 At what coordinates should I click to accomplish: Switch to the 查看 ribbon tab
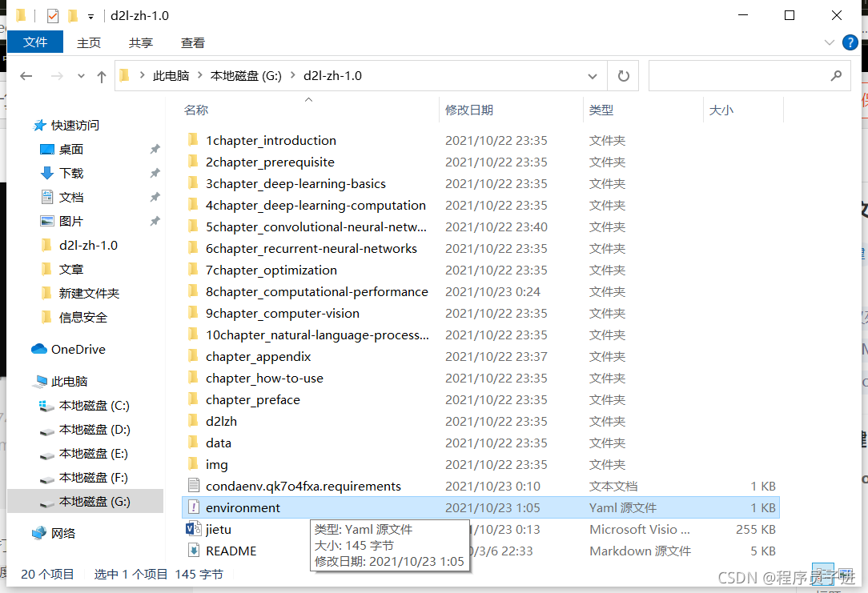coord(192,42)
